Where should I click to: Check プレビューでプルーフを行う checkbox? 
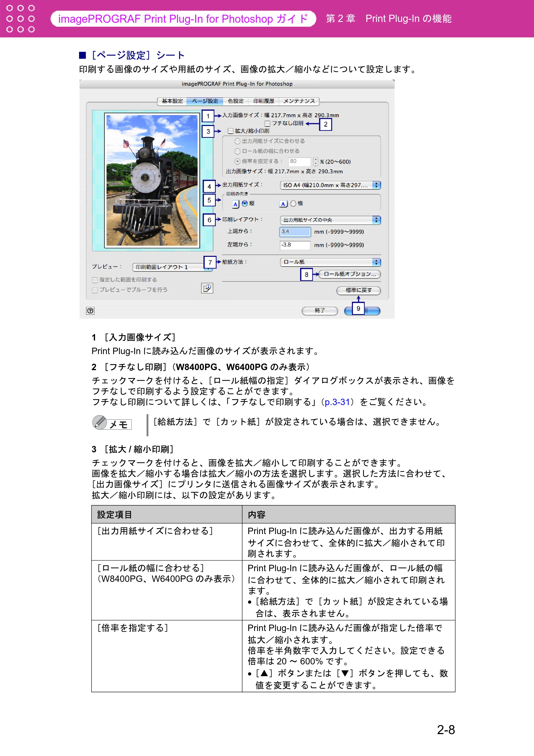click(95, 290)
